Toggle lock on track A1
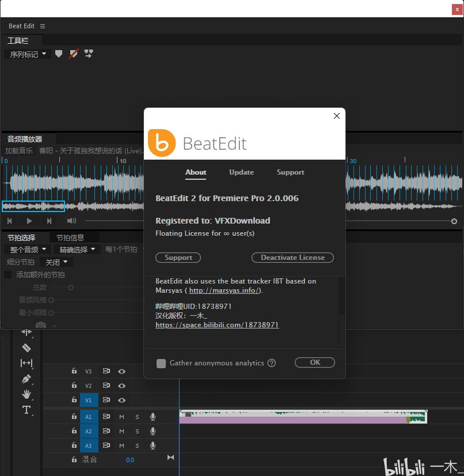 tap(74, 416)
